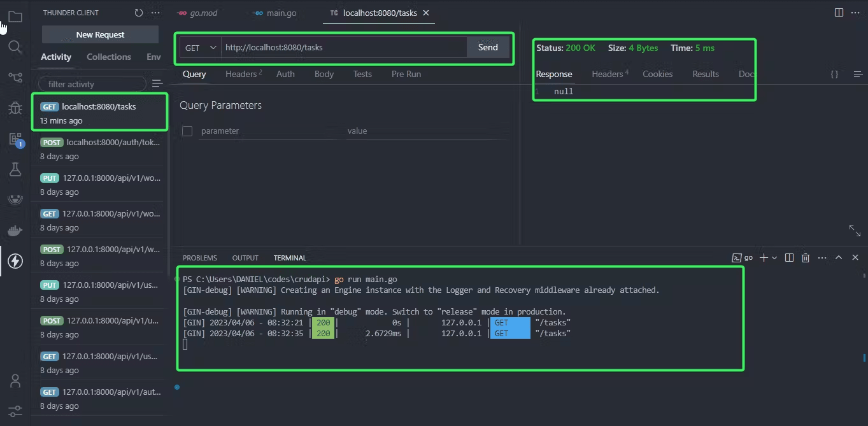Refresh the Thunder Client sidebar

point(139,13)
